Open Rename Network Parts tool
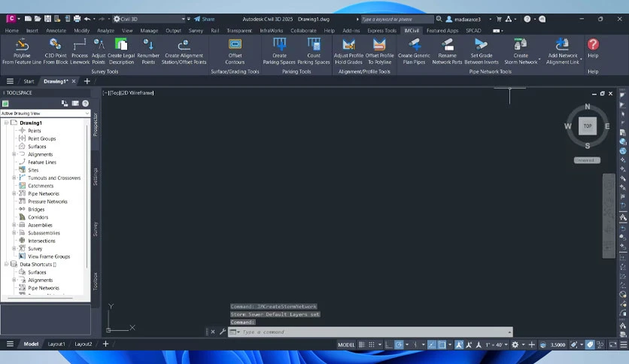Image resolution: width=629 pixels, height=364 pixels. tap(447, 51)
